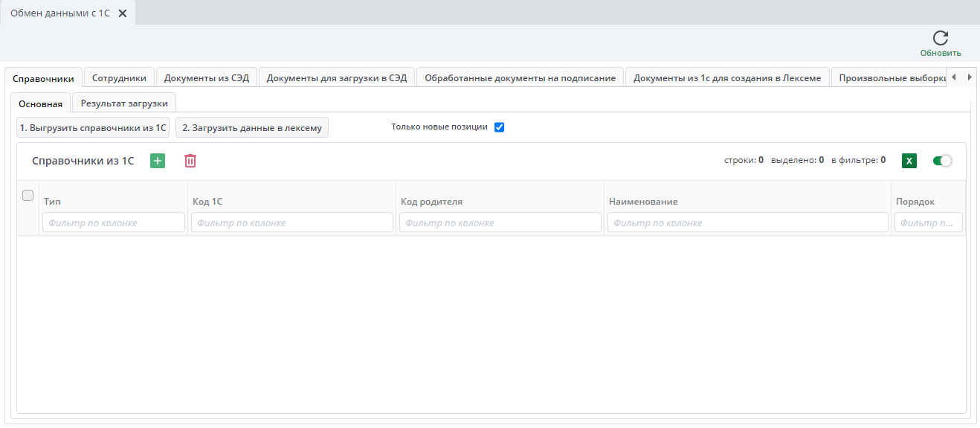Tick the select-all checkbox in table header
Viewport: 980px width, 428px height.
pyautogui.click(x=28, y=196)
